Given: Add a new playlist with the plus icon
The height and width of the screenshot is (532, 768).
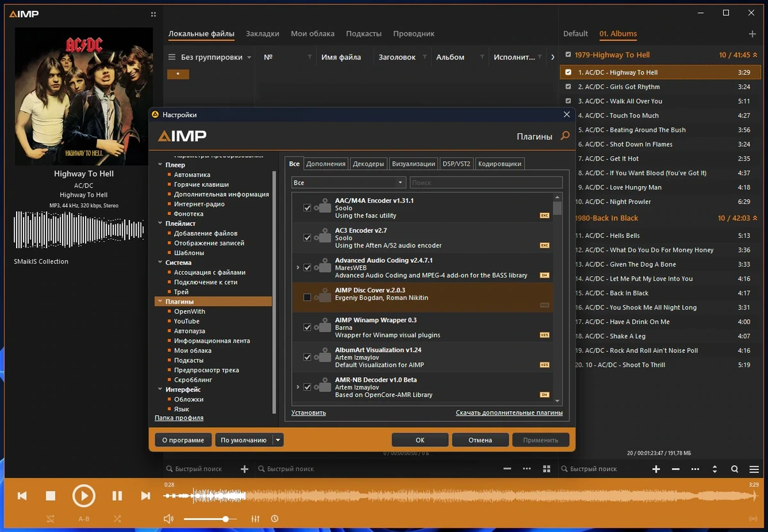Looking at the screenshot, I should (753, 34).
